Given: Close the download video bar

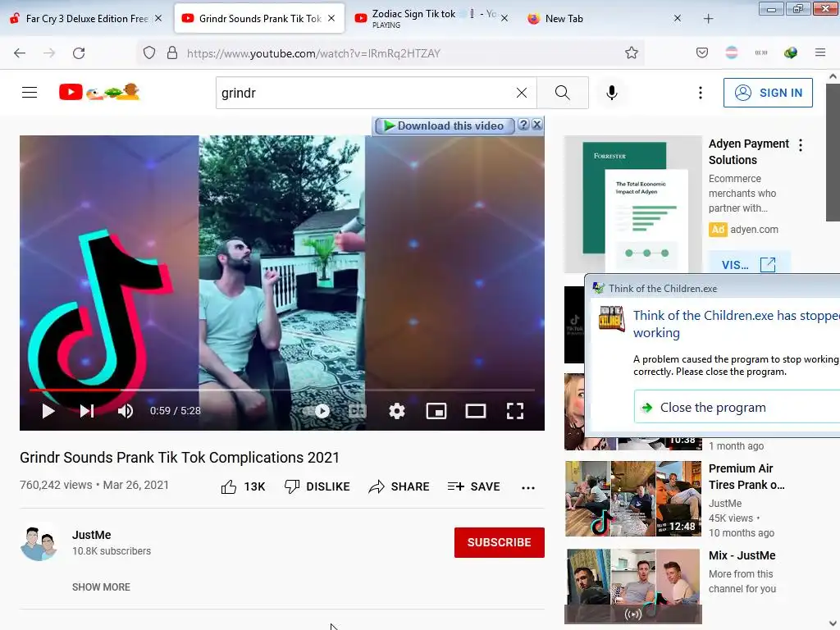Looking at the screenshot, I should click(536, 125).
